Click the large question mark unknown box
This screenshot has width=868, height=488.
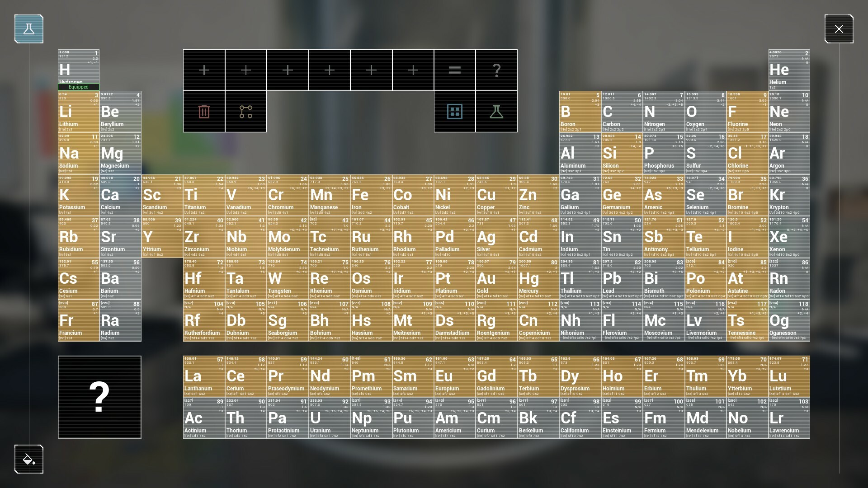click(99, 397)
